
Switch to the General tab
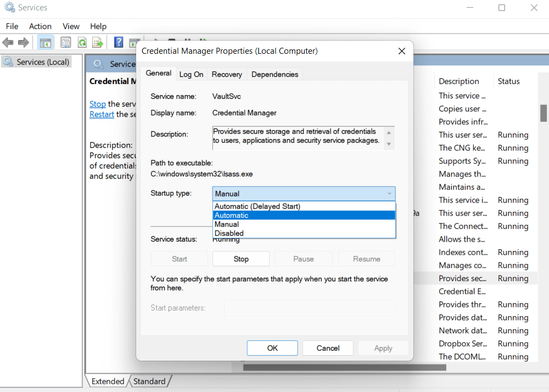[x=159, y=73]
